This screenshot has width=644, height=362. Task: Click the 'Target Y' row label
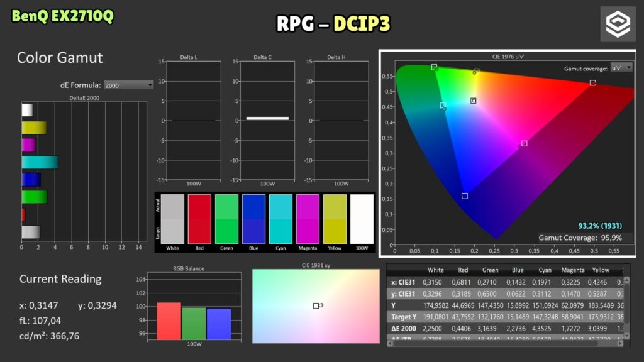coord(404,317)
